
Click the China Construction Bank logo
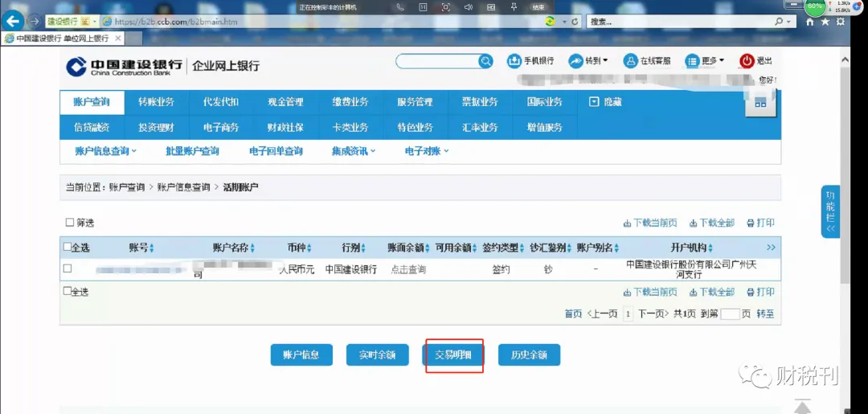tap(124, 67)
